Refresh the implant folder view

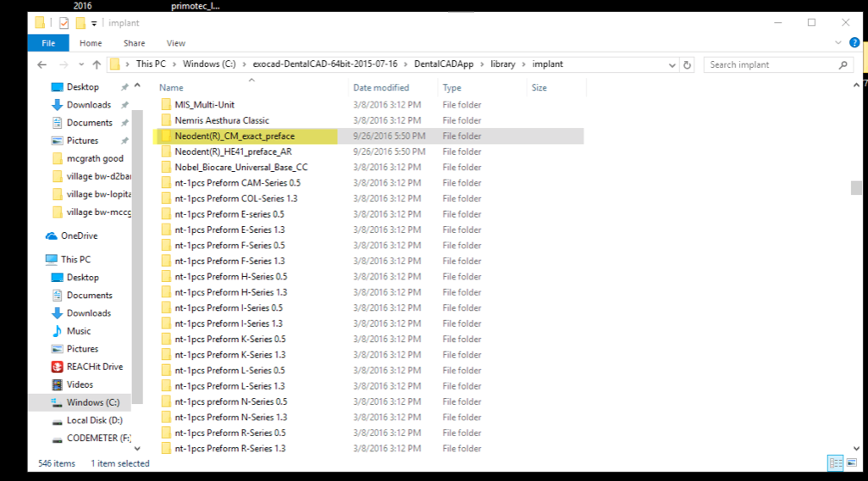687,64
